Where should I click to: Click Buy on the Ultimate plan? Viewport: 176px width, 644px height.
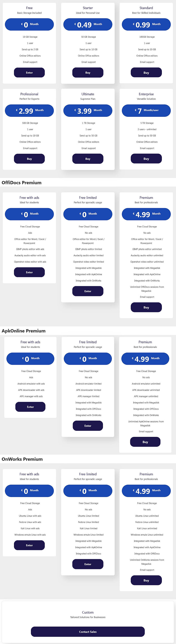(88, 158)
